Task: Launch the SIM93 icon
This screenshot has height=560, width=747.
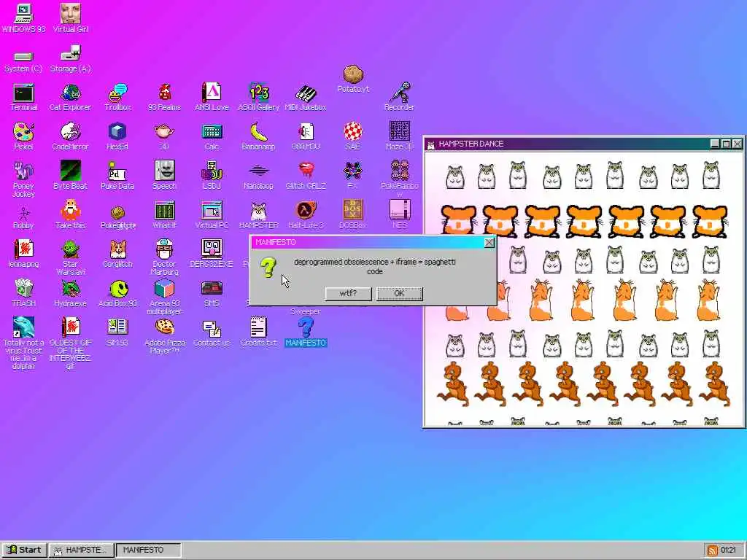Action: pos(117,332)
